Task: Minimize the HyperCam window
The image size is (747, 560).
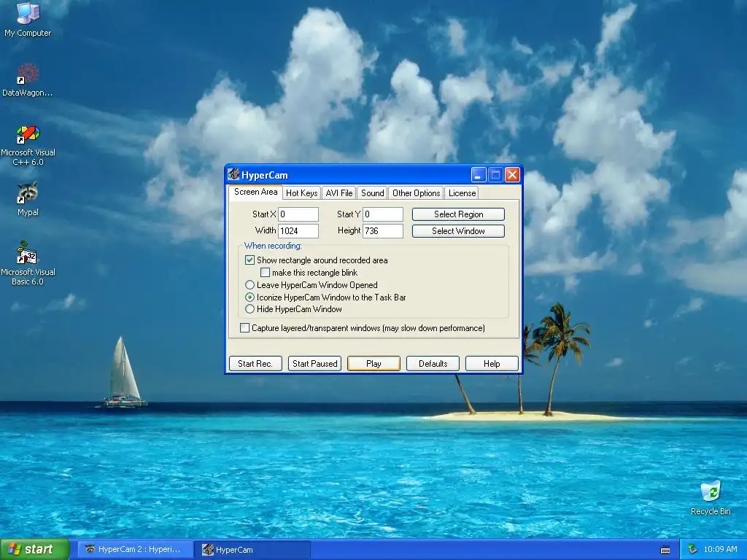Action: [479, 175]
